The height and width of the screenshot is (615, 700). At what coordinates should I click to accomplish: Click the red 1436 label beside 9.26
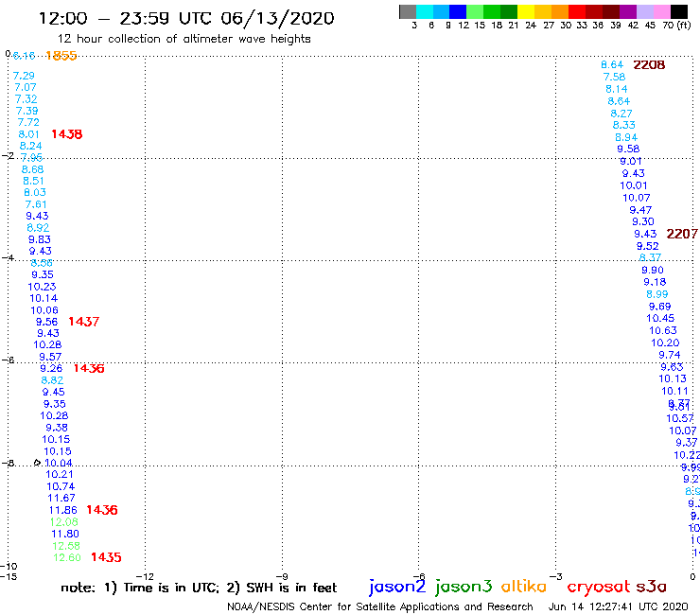click(89, 368)
